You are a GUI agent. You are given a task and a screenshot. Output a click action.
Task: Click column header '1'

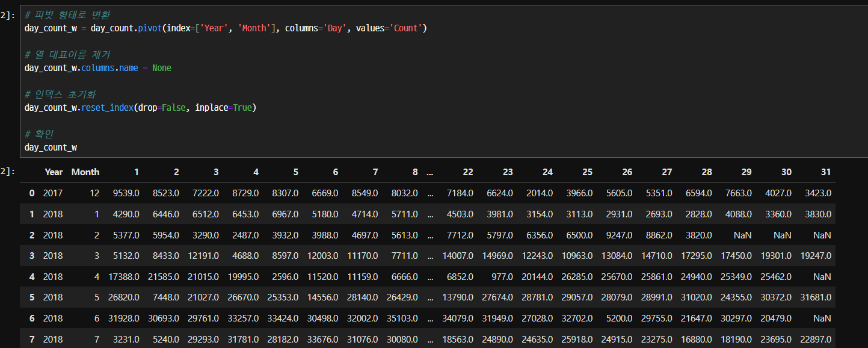click(x=137, y=172)
